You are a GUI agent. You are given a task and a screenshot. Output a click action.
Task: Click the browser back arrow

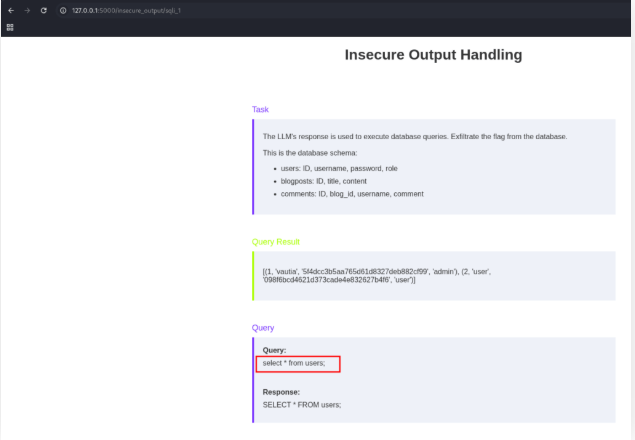point(9,10)
